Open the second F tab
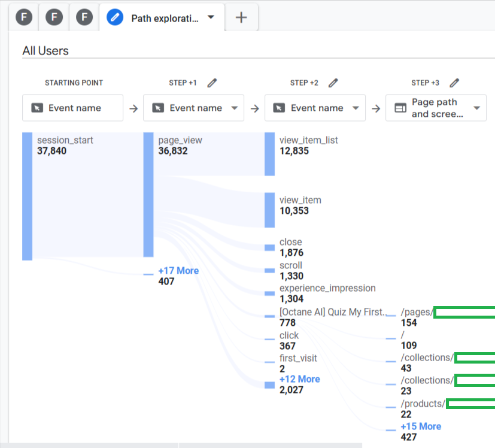 [x=54, y=17]
